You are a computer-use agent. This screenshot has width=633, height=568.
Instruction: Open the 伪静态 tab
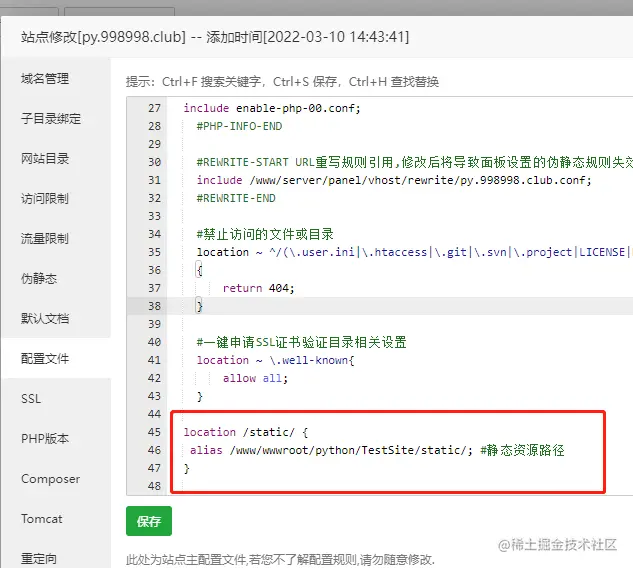tap(39, 278)
